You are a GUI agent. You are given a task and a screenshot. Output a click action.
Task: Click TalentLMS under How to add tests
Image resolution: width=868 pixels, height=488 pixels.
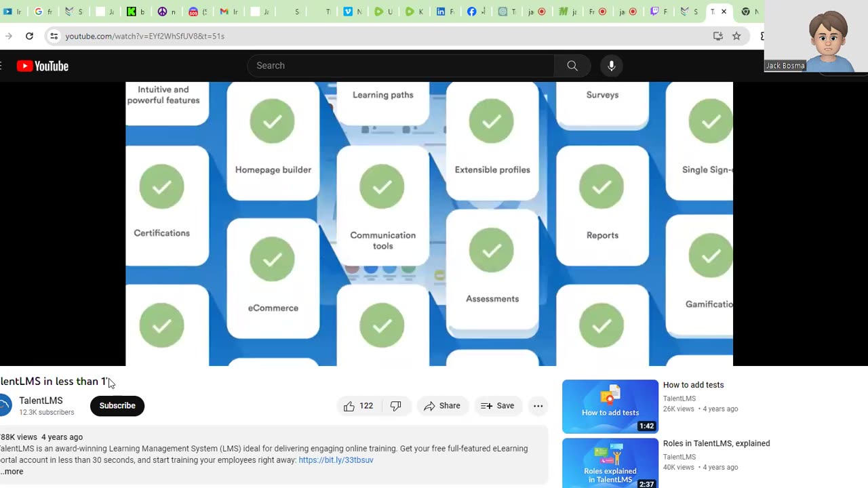[679, 399]
